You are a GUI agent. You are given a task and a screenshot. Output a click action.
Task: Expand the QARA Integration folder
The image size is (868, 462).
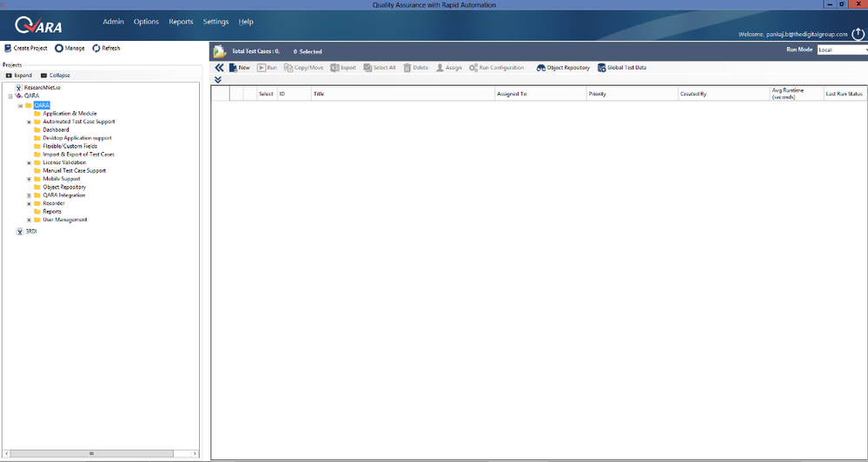29,195
